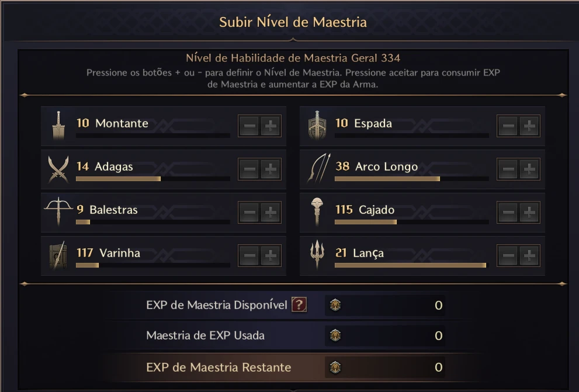Decrease Varinha mastery with minus button
The width and height of the screenshot is (579, 392).
249,255
